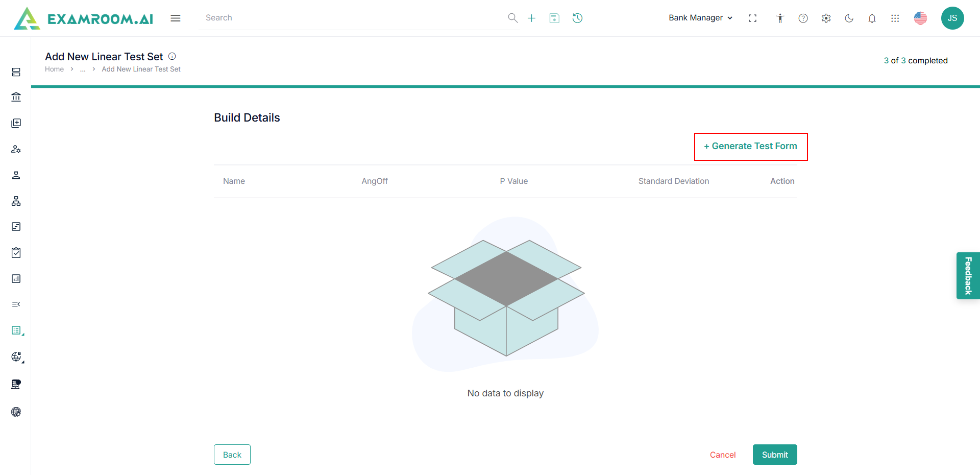This screenshot has height=475, width=980.
Task: Open the apps grid menu
Action: (x=895, y=18)
